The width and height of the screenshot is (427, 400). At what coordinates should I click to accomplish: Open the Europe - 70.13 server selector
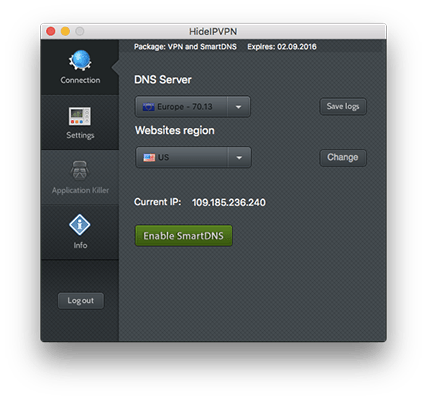(193, 107)
